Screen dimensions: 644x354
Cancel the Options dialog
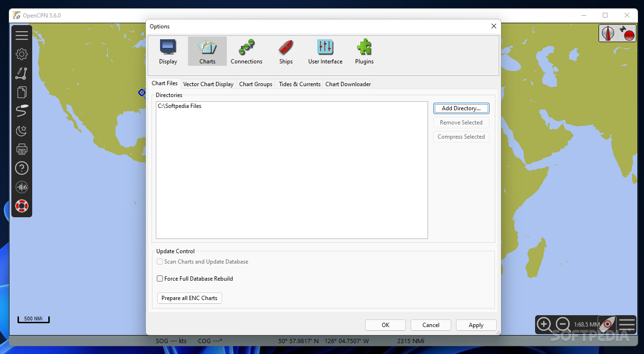[431, 325]
